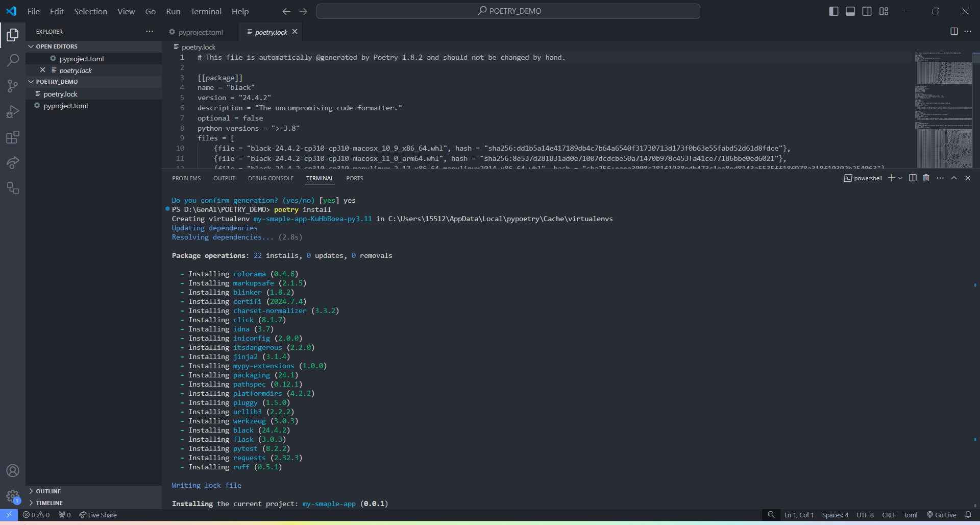Screen dimensions: 980x525
Task: Open terminal launch profile dropdown
Action: coord(900,178)
